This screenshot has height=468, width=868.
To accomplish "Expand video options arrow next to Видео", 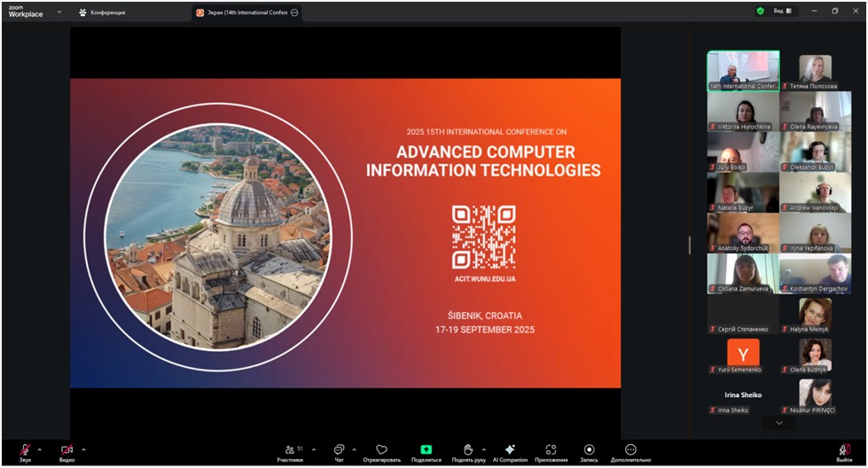I will (83, 449).
